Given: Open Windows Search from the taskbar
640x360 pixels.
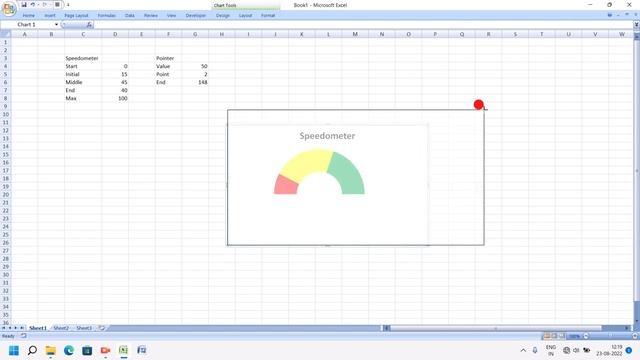Looking at the screenshot, I should (x=32, y=351).
